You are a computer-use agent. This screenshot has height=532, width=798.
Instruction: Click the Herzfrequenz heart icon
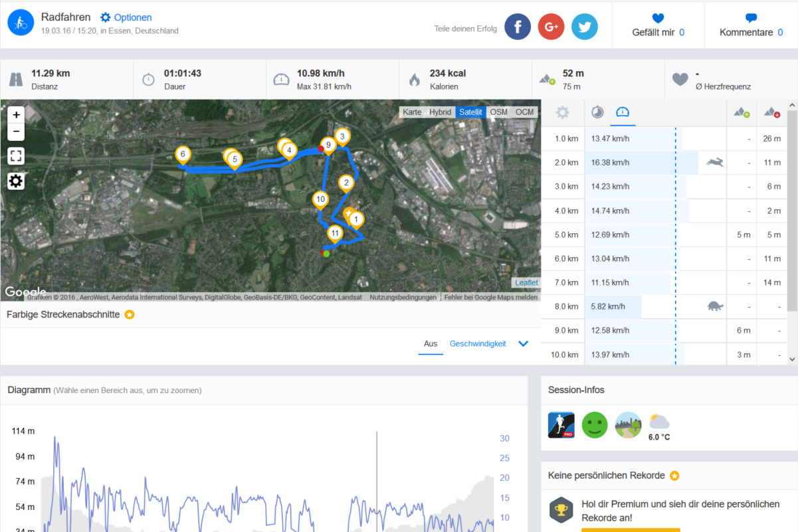coord(680,80)
